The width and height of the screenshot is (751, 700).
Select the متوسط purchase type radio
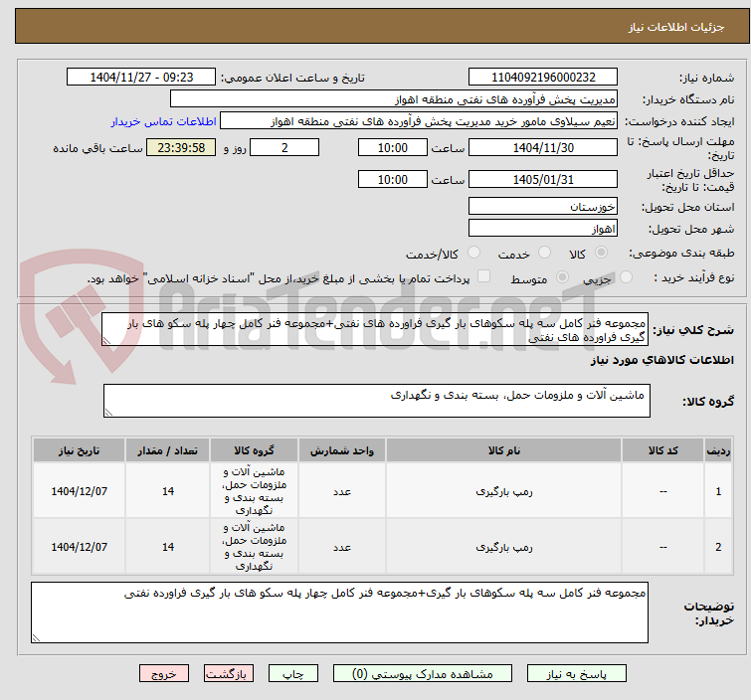tap(562, 277)
